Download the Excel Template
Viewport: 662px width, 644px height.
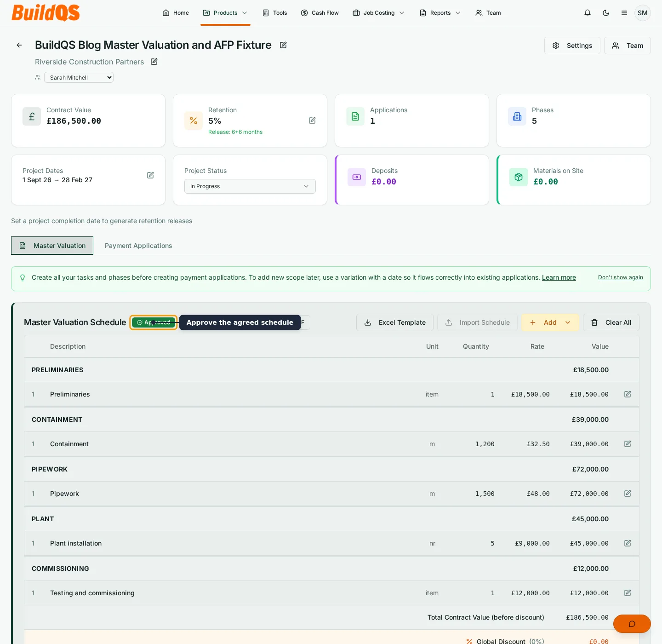click(x=395, y=322)
